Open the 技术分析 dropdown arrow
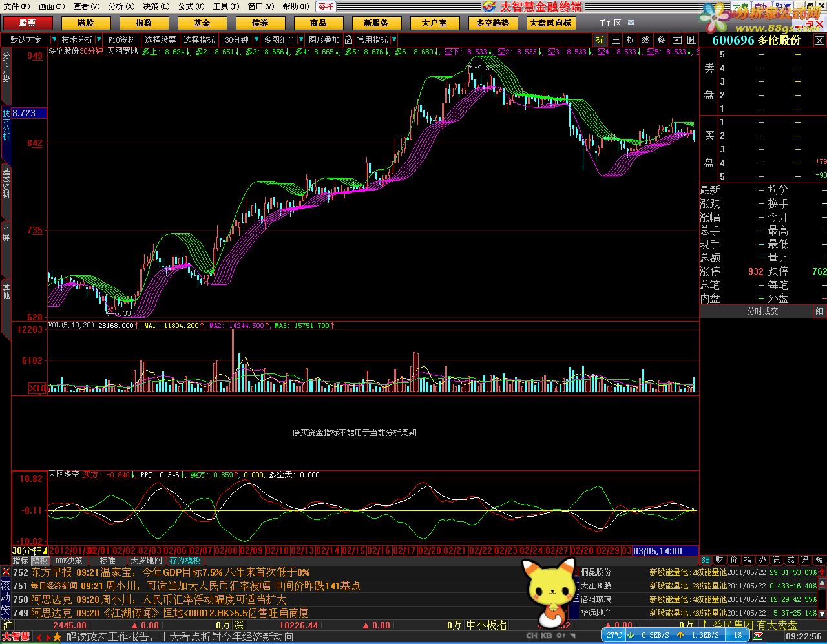 click(99, 39)
